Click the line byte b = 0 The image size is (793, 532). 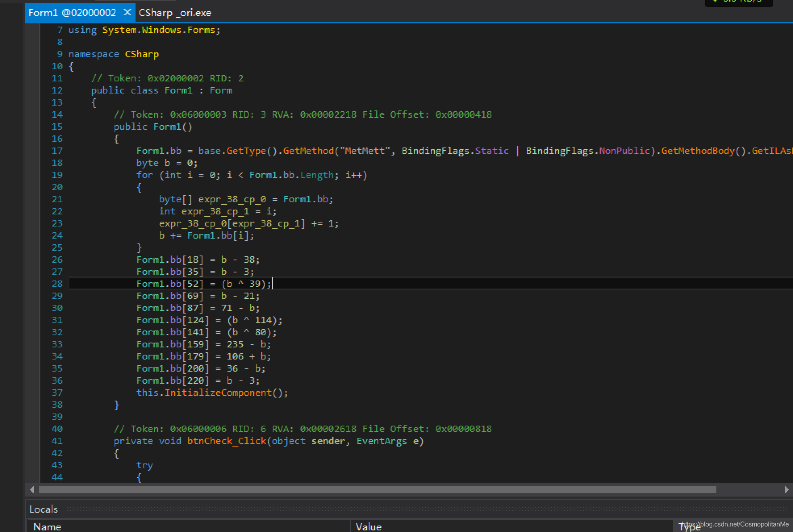point(167,163)
